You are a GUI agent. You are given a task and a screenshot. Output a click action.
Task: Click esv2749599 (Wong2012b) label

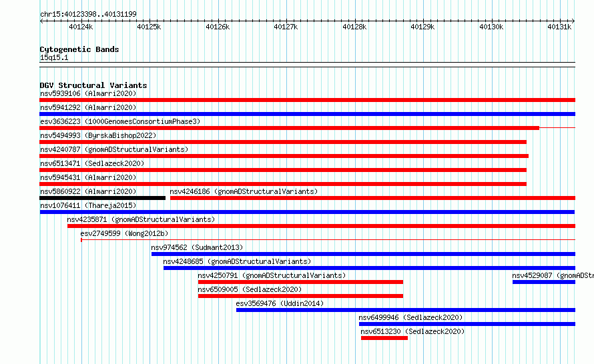point(124,233)
